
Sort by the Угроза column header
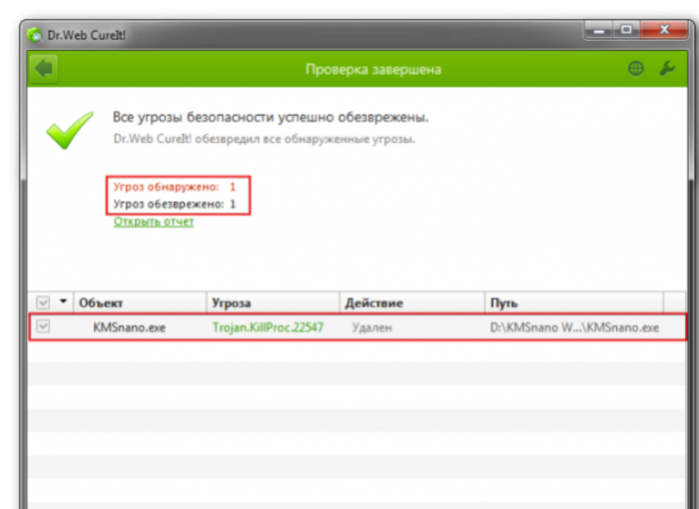click(x=273, y=303)
